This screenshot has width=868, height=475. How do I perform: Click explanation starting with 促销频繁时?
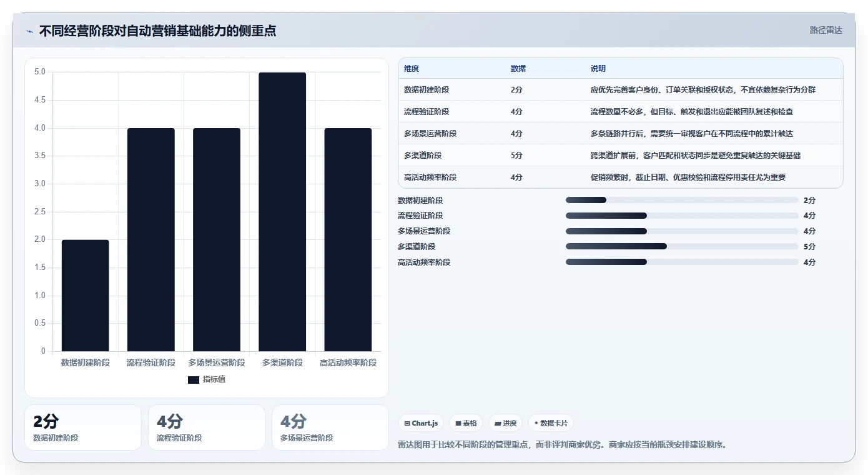pos(688,177)
